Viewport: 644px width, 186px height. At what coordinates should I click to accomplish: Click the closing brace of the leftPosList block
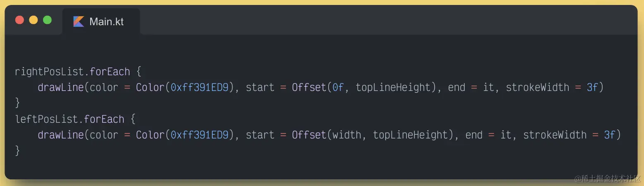[x=17, y=151]
